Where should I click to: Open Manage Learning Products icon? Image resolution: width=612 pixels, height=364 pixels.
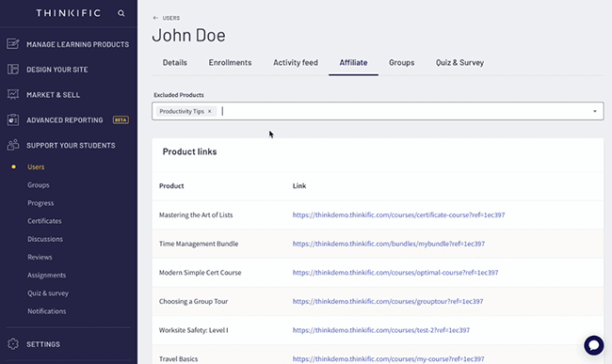click(x=13, y=44)
